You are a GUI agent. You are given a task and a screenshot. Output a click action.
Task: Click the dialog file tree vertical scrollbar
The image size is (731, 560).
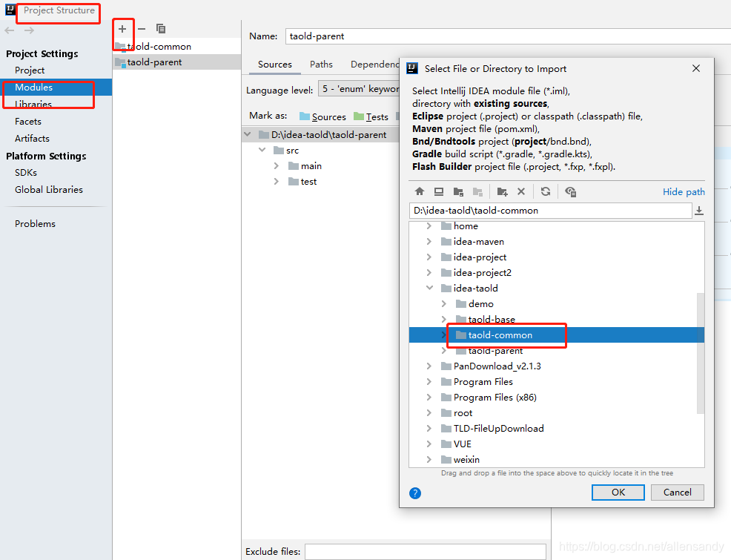[700, 353]
